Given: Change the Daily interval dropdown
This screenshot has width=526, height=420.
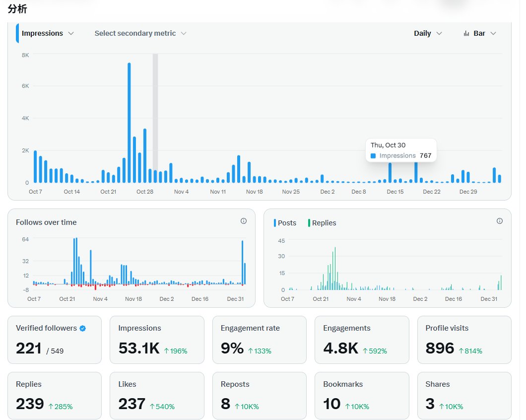Looking at the screenshot, I should (x=428, y=33).
